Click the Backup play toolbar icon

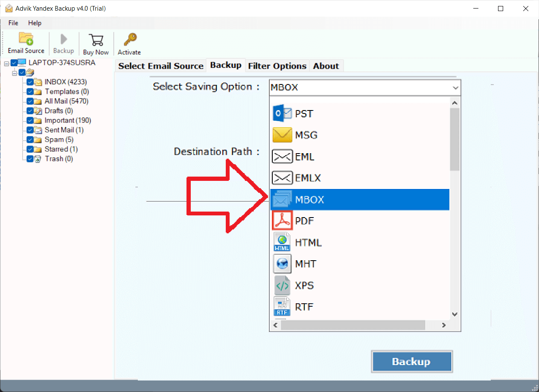tap(64, 39)
